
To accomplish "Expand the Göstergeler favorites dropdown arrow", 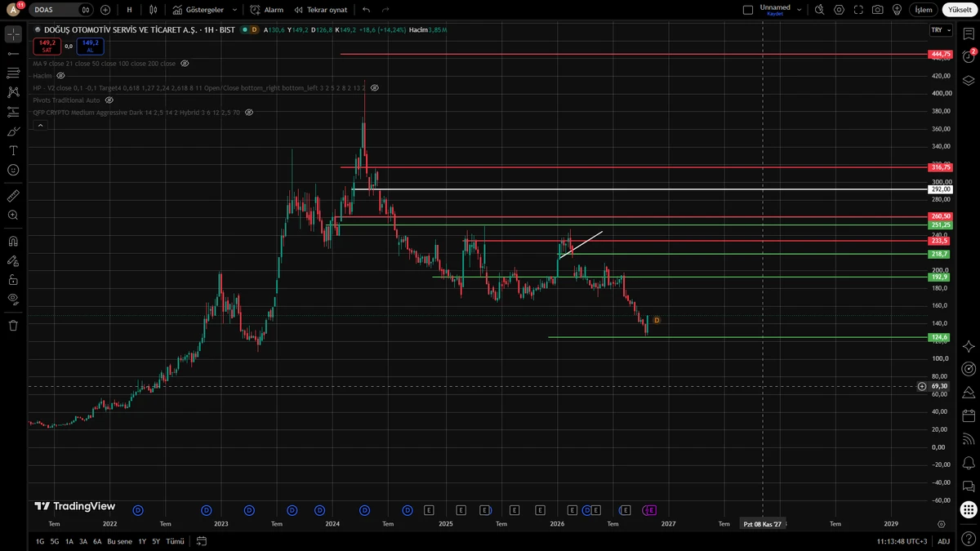I will click(x=234, y=10).
